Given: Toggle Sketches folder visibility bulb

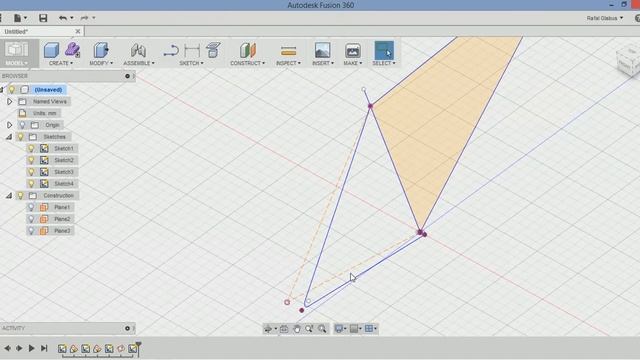Looking at the screenshot, I should (x=20, y=137).
